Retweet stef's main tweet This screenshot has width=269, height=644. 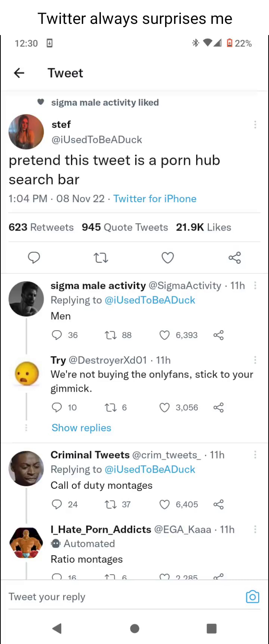(x=101, y=257)
